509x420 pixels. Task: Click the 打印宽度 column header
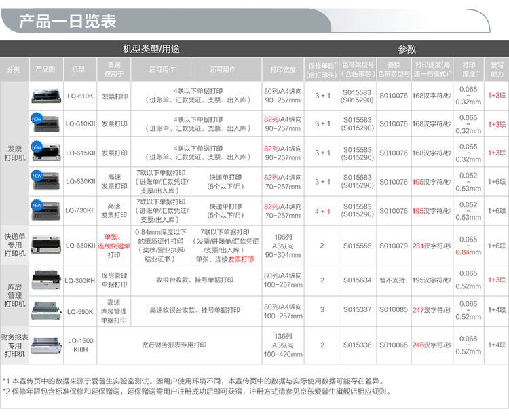(x=283, y=69)
